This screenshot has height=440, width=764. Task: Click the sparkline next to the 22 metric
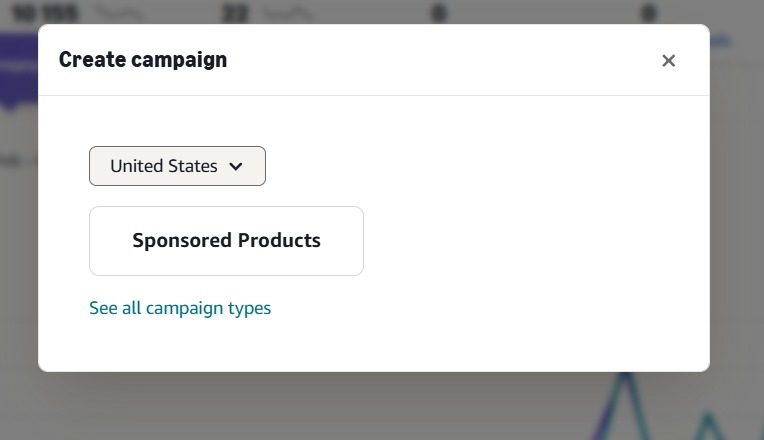[288, 13]
